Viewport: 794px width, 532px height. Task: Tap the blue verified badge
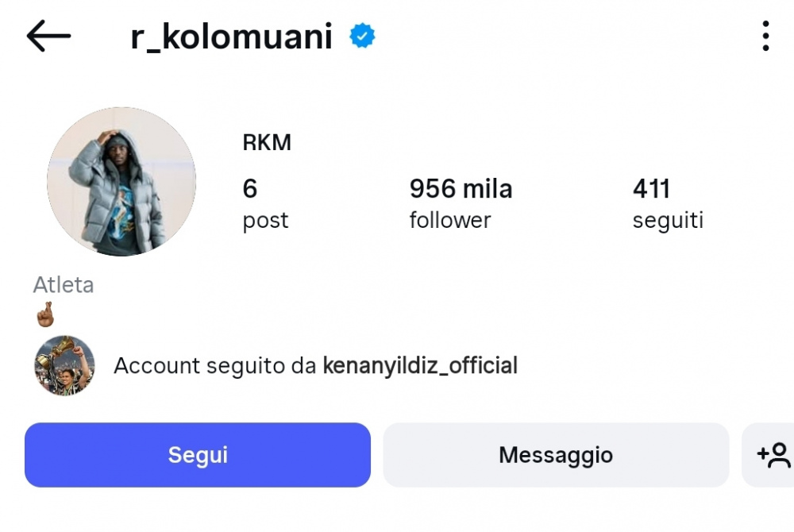coord(363,36)
